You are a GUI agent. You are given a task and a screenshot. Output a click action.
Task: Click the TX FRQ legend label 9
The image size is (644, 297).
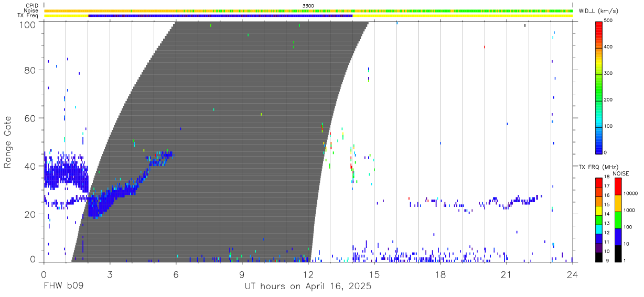607,260
